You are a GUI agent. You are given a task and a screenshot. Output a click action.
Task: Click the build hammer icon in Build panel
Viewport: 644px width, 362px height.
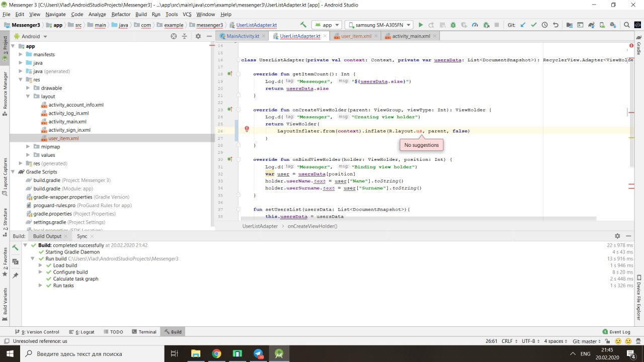click(x=15, y=247)
